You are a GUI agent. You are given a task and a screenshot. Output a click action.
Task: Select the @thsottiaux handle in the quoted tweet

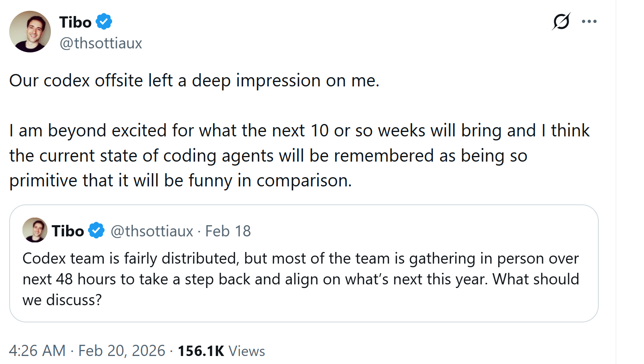point(152,231)
